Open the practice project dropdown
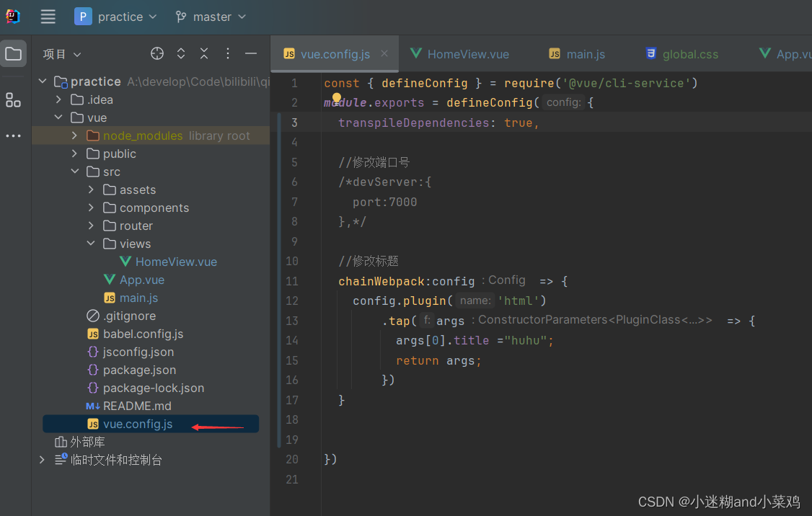 coord(115,17)
